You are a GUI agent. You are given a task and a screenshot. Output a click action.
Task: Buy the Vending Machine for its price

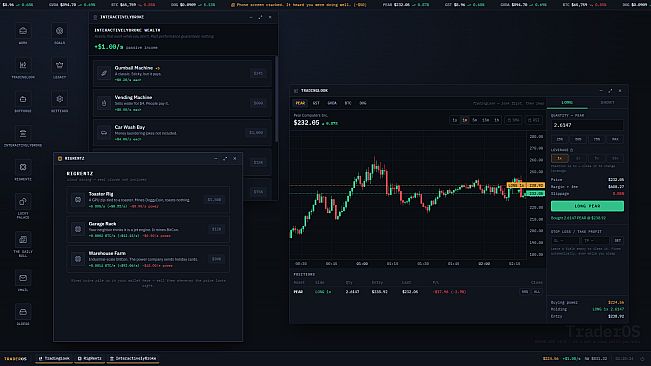coord(258,103)
